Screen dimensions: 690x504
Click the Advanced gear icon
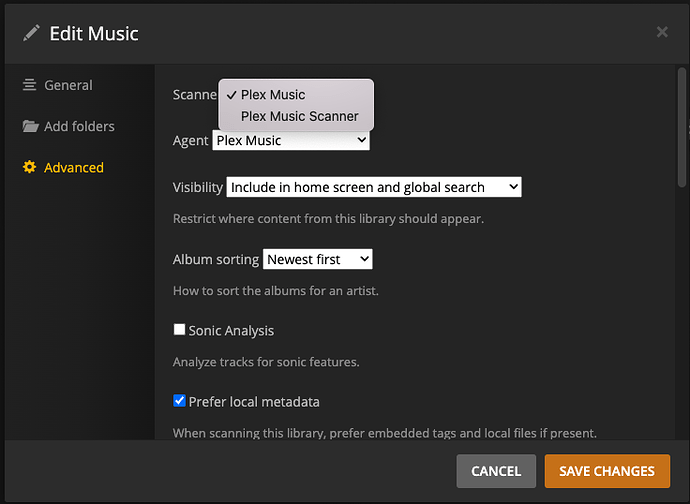[x=30, y=168]
